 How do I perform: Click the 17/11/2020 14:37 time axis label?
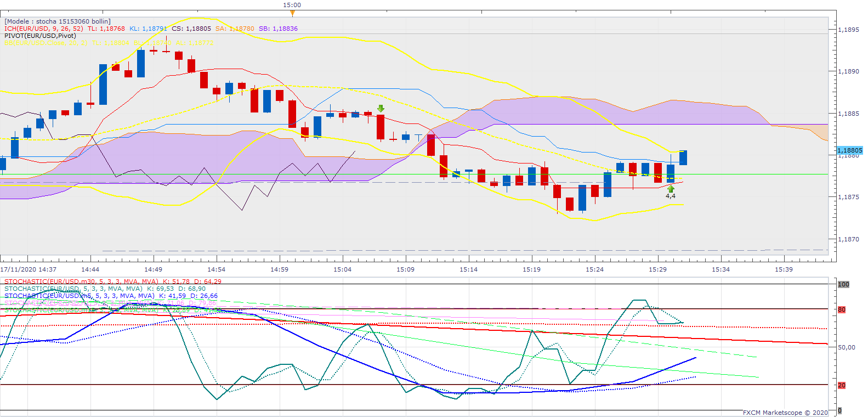[29, 269]
